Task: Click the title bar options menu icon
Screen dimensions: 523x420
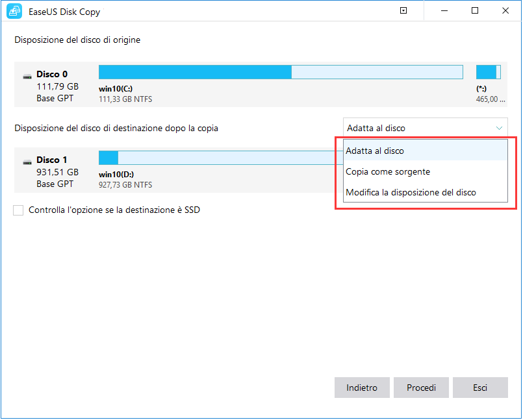Action: tap(403, 11)
